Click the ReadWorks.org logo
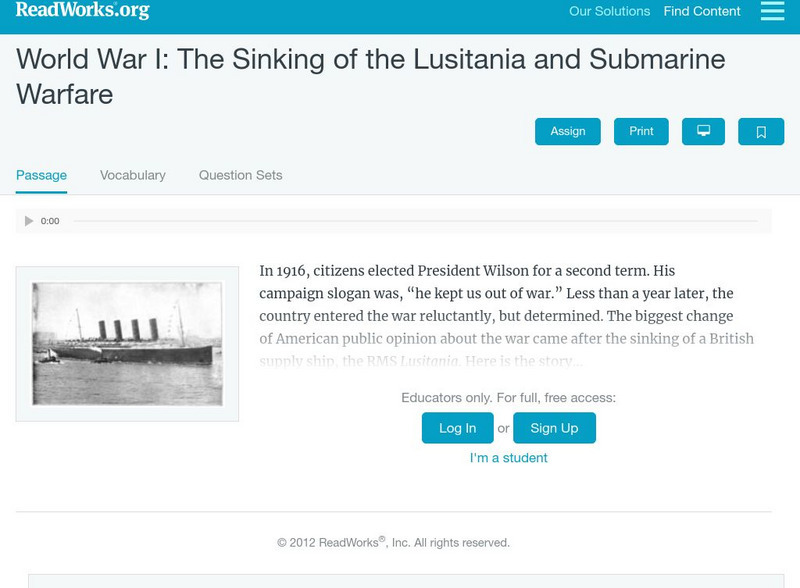The image size is (800, 588). [82, 10]
